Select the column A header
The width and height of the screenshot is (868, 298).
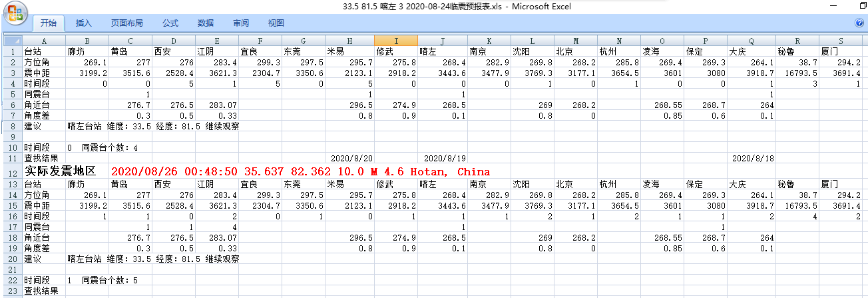click(x=43, y=41)
